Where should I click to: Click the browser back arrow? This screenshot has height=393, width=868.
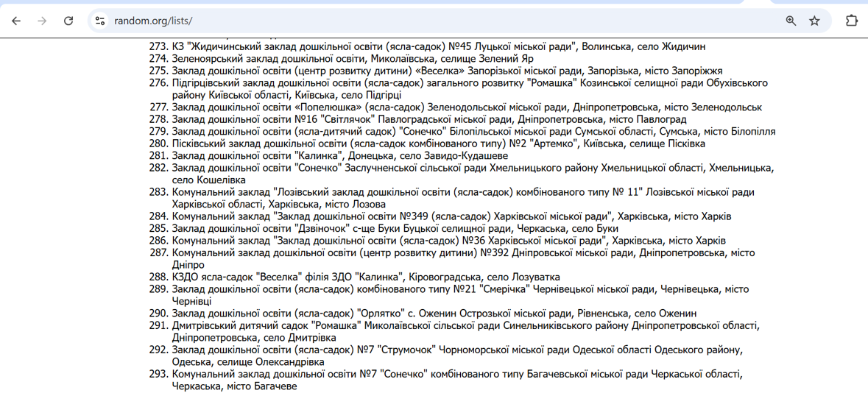(x=16, y=21)
